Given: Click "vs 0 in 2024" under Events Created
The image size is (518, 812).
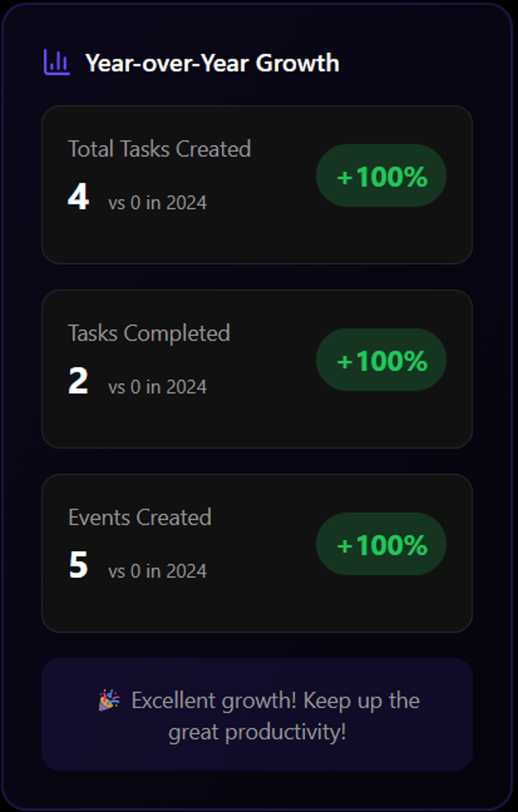Looking at the screenshot, I should pyautogui.click(x=157, y=571).
